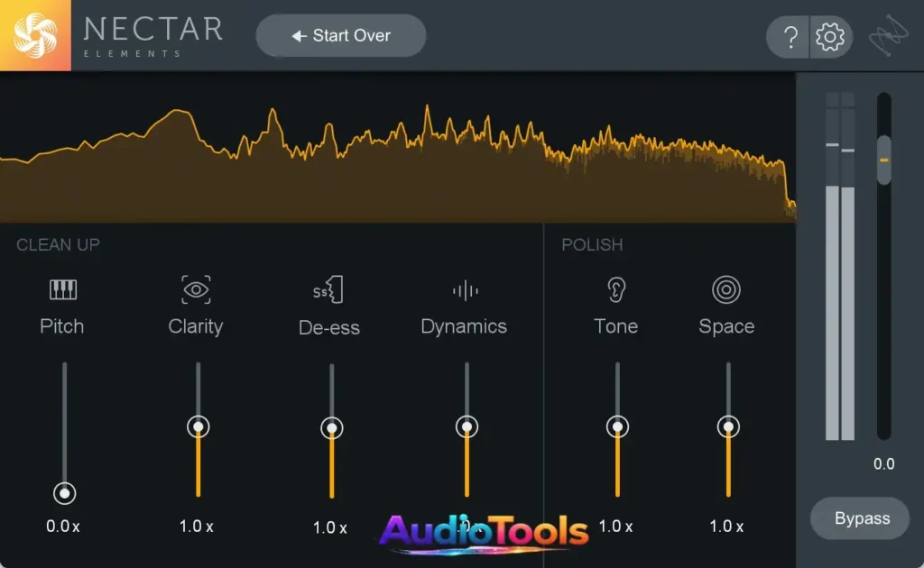Select the Pitch module piano icon
This screenshot has width=924, height=568.
(x=62, y=289)
